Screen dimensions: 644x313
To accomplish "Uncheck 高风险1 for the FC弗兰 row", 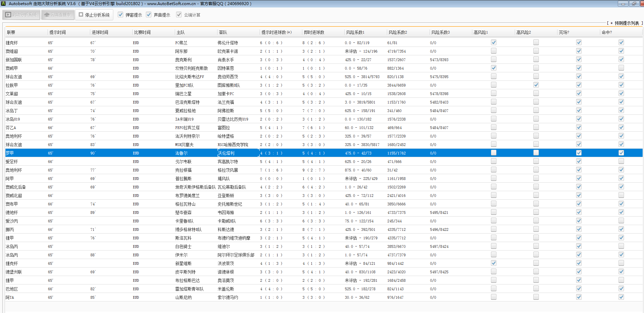I will pyautogui.click(x=493, y=42).
